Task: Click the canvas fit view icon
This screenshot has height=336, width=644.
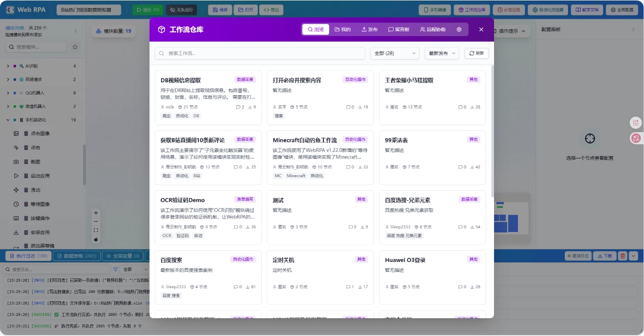Action: click(x=96, y=230)
